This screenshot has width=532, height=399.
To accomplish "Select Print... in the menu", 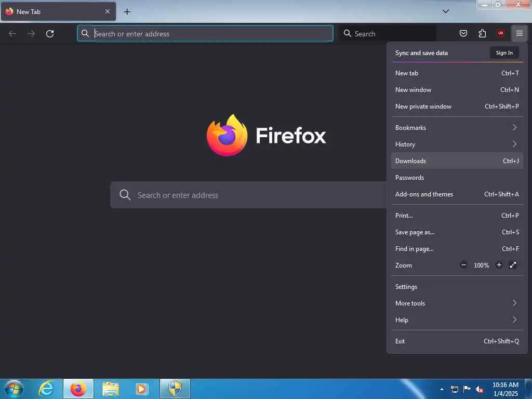I will pyautogui.click(x=457, y=216).
